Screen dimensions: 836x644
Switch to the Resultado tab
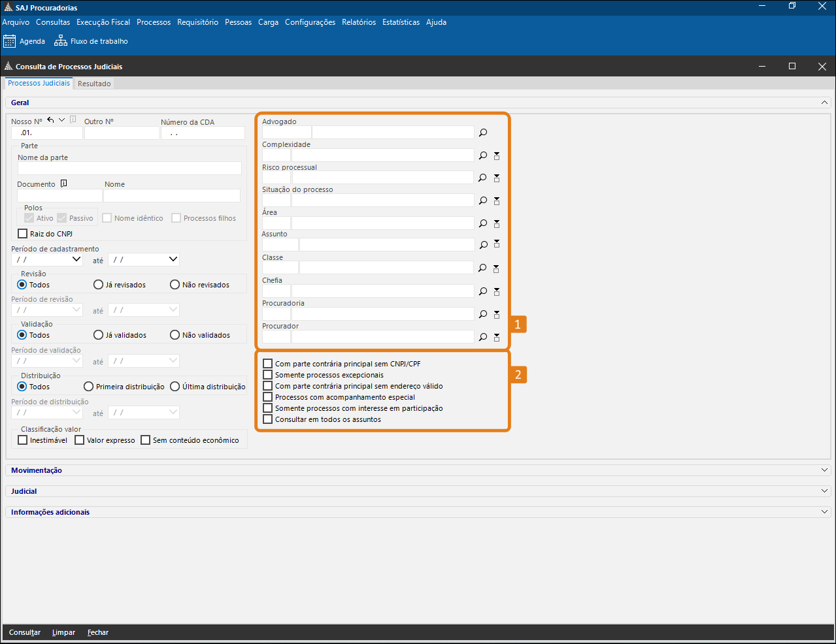(94, 84)
